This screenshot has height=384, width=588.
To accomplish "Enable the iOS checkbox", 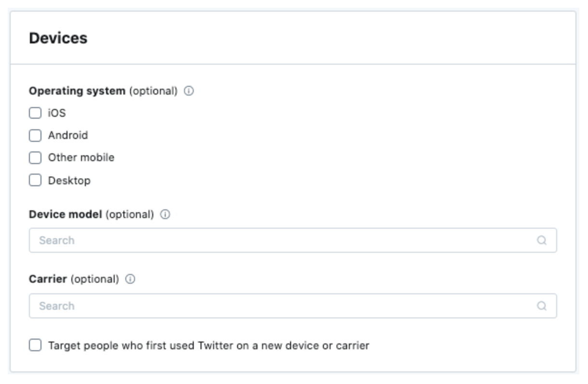I will [x=35, y=113].
